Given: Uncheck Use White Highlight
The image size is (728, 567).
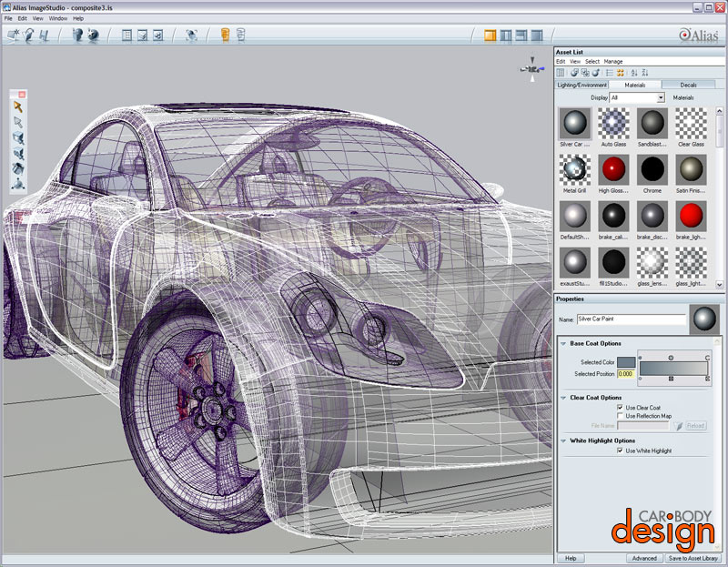Looking at the screenshot, I should [x=620, y=451].
